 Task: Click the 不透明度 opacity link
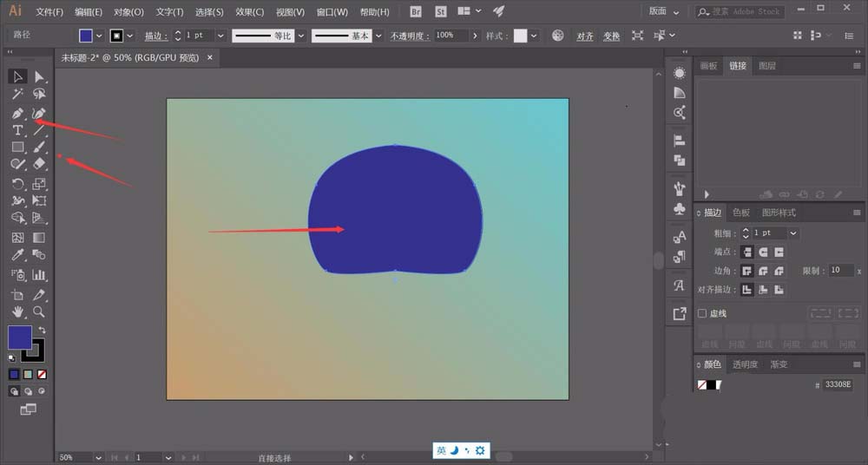point(409,36)
